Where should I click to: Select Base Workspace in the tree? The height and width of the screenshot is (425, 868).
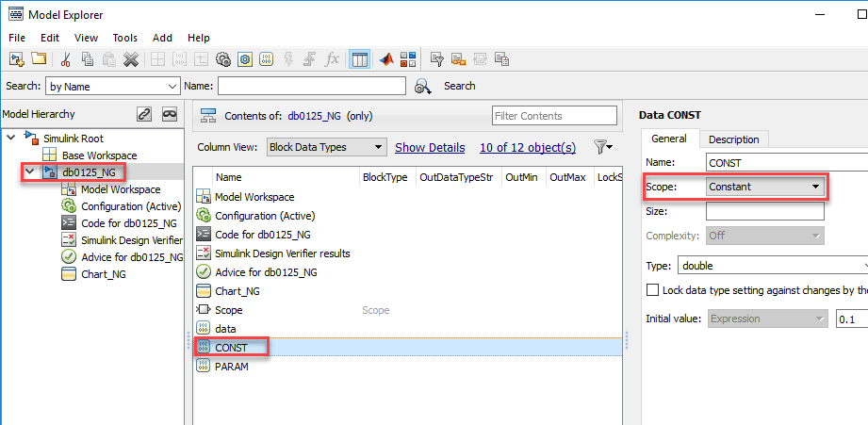[99, 155]
